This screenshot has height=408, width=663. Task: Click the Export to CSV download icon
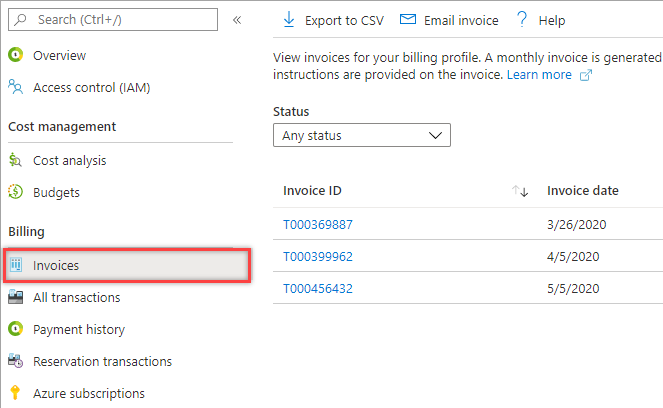tap(289, 19)
